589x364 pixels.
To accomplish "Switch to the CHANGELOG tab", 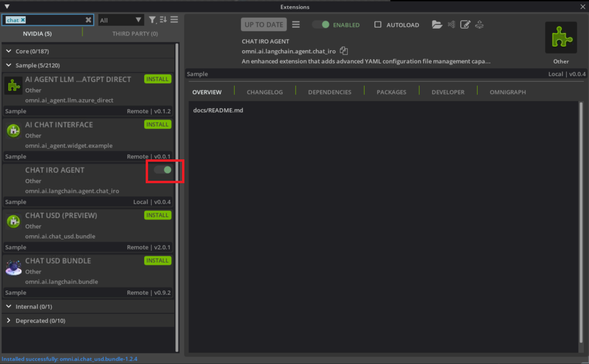I will (x=264, y=92).
